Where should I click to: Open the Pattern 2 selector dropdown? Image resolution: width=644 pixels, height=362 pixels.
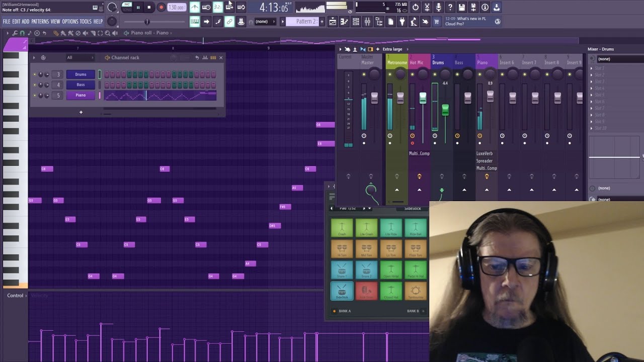[x=302, y=22]
